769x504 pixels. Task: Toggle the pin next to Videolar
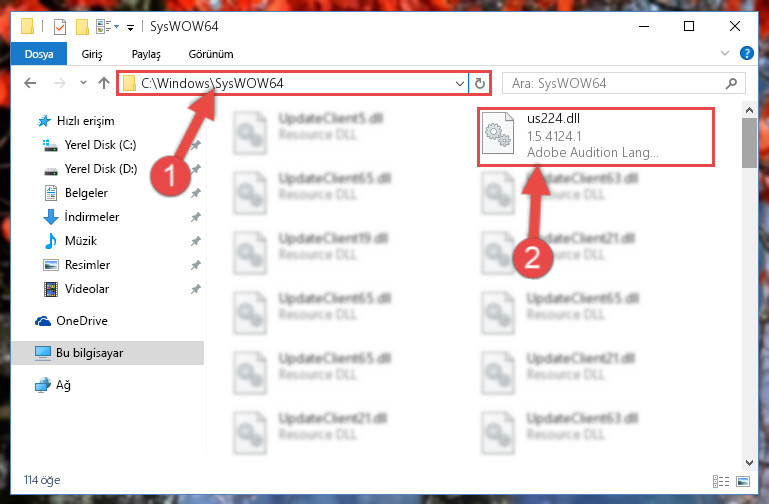point(195,289)
